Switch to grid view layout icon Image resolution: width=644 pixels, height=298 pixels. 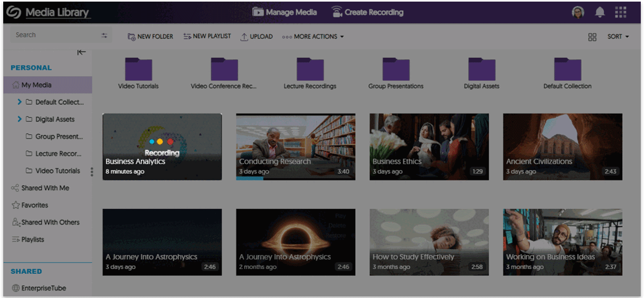point(592,37)
